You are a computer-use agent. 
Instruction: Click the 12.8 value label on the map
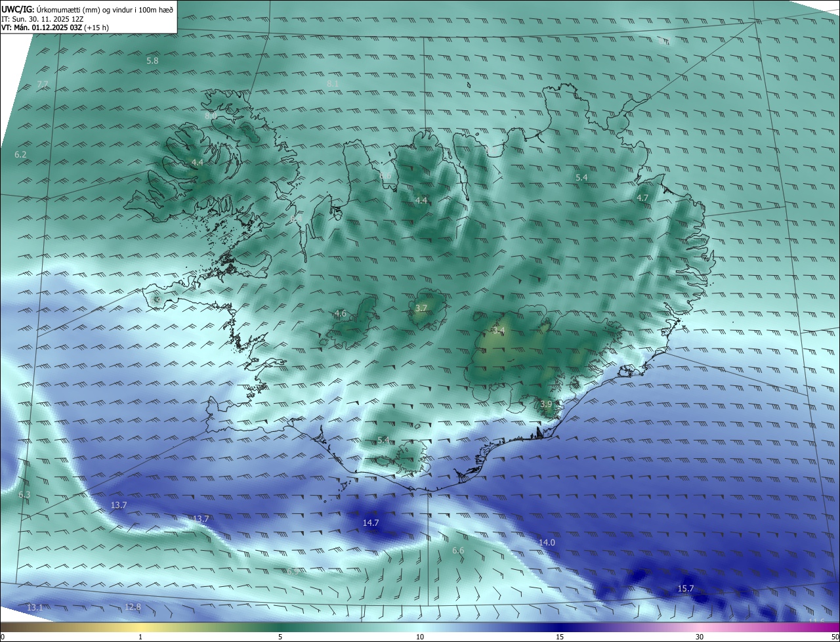pos(133,607)
